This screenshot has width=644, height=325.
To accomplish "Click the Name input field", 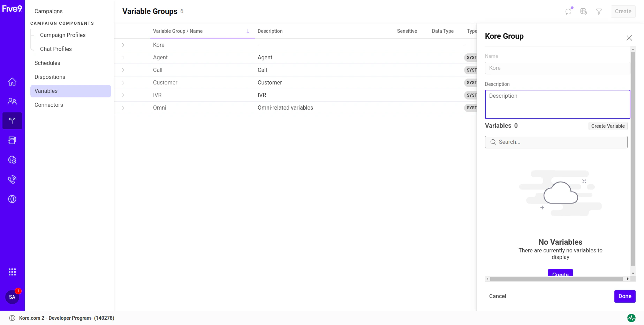I will pyautogui.click(x=558, y=68).
